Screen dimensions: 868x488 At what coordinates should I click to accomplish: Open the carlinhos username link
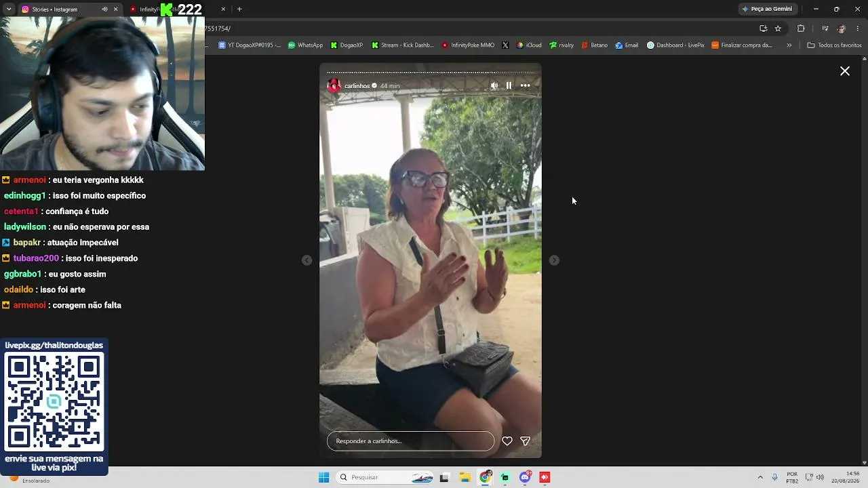(x=357, y=86)
